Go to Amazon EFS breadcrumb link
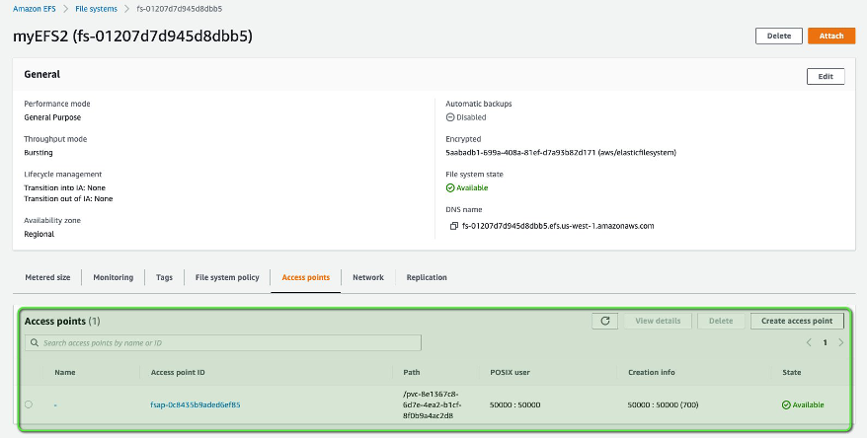Image resolution: width=868 pixels, height=439 pixels. click(35, 9)
